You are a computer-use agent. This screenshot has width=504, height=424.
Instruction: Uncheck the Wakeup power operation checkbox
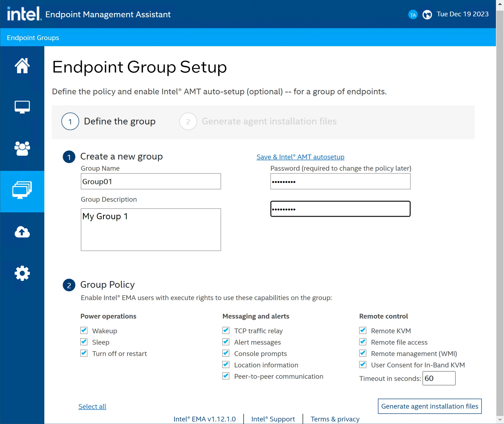(x=84, y=330)
